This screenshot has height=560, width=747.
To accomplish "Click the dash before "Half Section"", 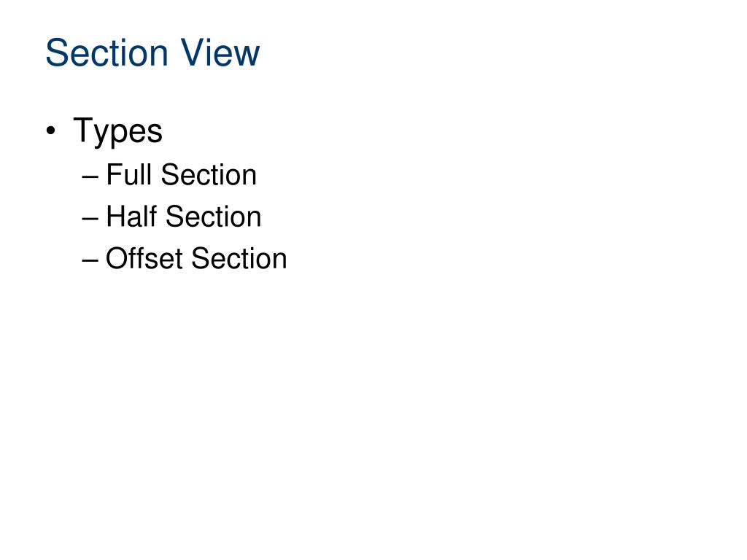I will tap(90, 219).
